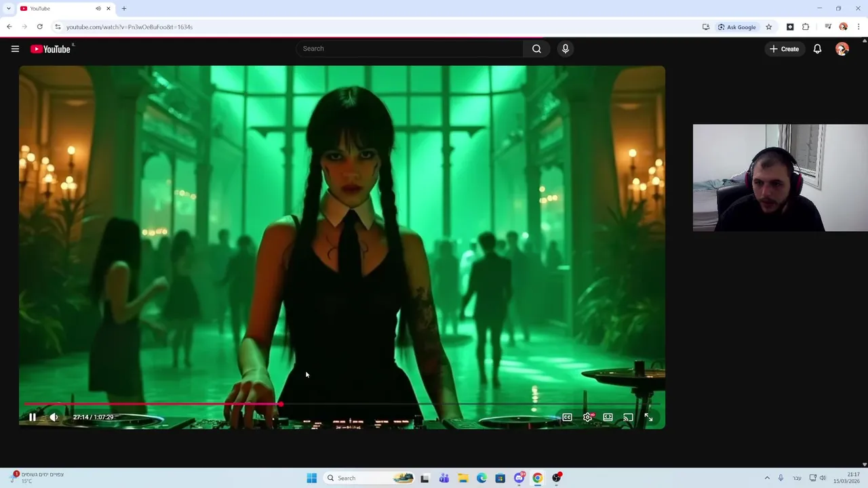
Task: Open YouTube account avatar menu
Action: click(x=842, y=49)
